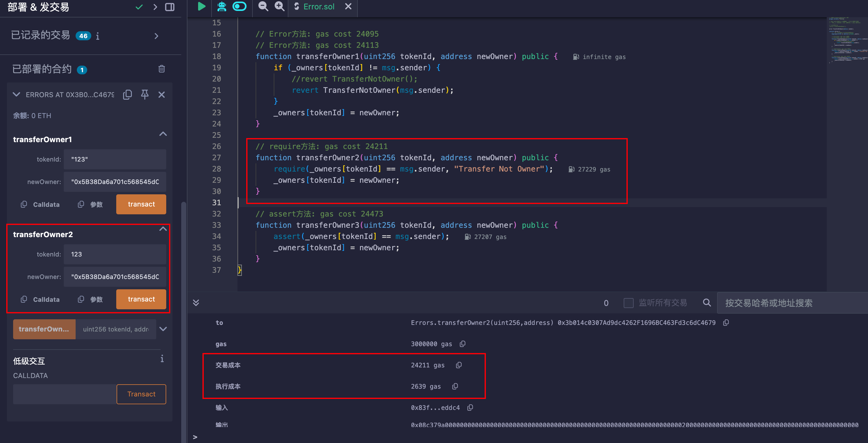Zoom in the editor font
Viewport: 868px width, 443px height.
point(279,6)
